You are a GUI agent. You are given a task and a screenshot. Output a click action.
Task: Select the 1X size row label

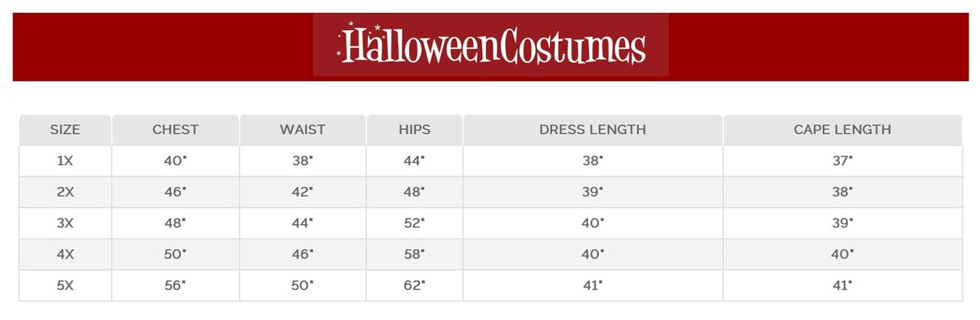coord(65,161)
